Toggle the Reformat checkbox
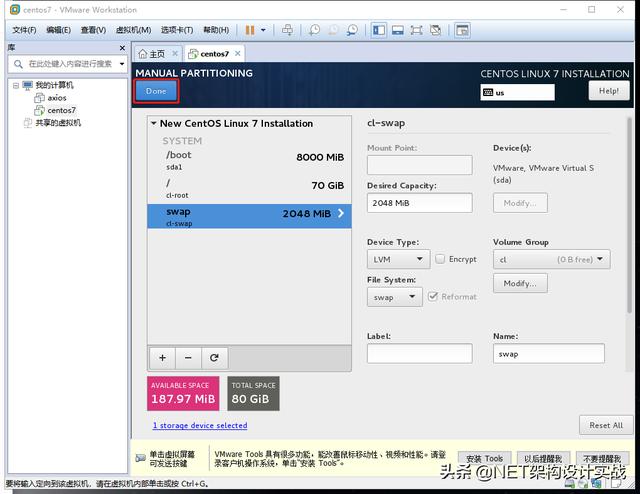Viewport: 640px width, 494px height. [433, 296]
